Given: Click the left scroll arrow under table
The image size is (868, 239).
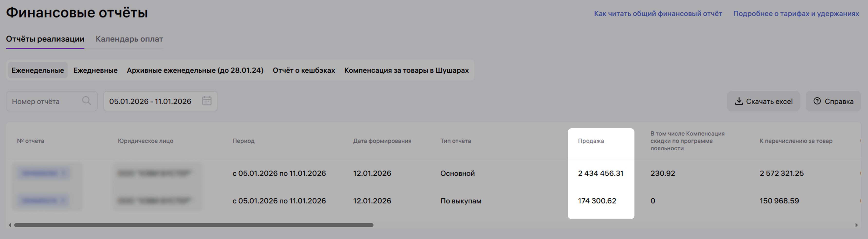Looking at the screenshot, I should 10,225.
